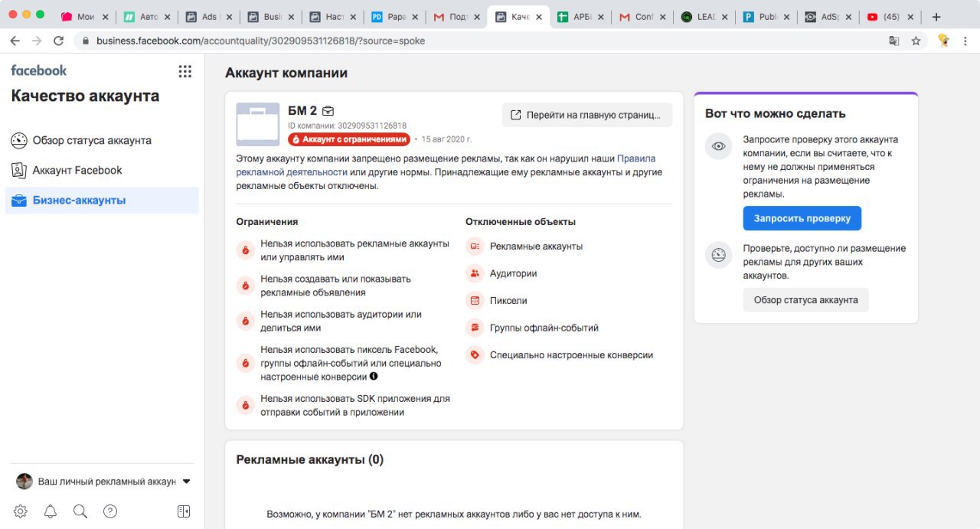980x529 pixels.
Task: Click the lightbulb extension icon
Action: click(944, 41)
